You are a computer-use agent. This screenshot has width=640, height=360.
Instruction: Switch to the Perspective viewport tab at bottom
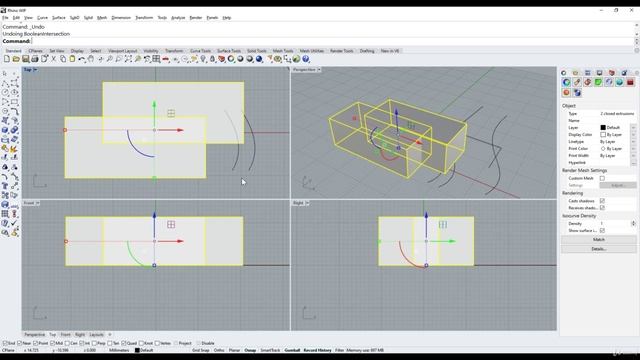pos(34,335)
